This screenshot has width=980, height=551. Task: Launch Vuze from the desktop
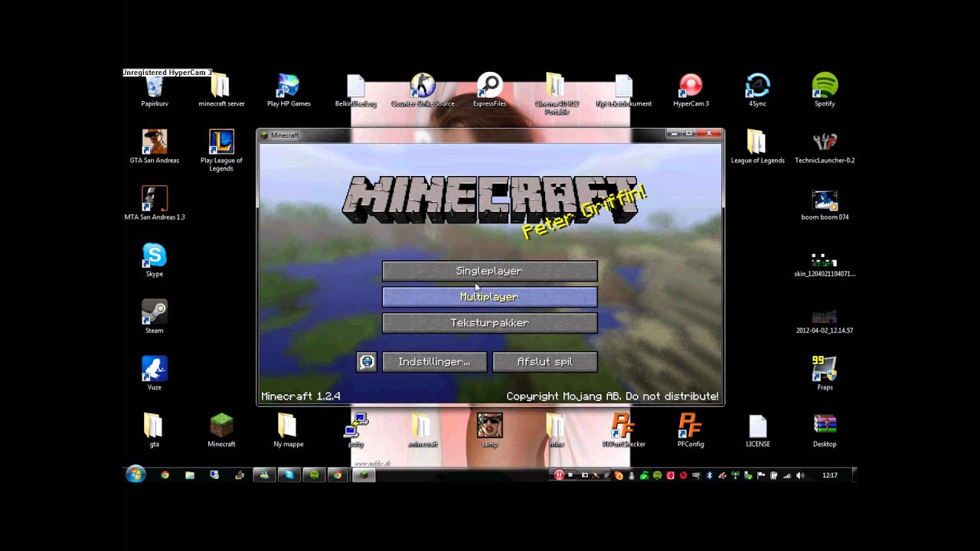[x=155, y=373]
